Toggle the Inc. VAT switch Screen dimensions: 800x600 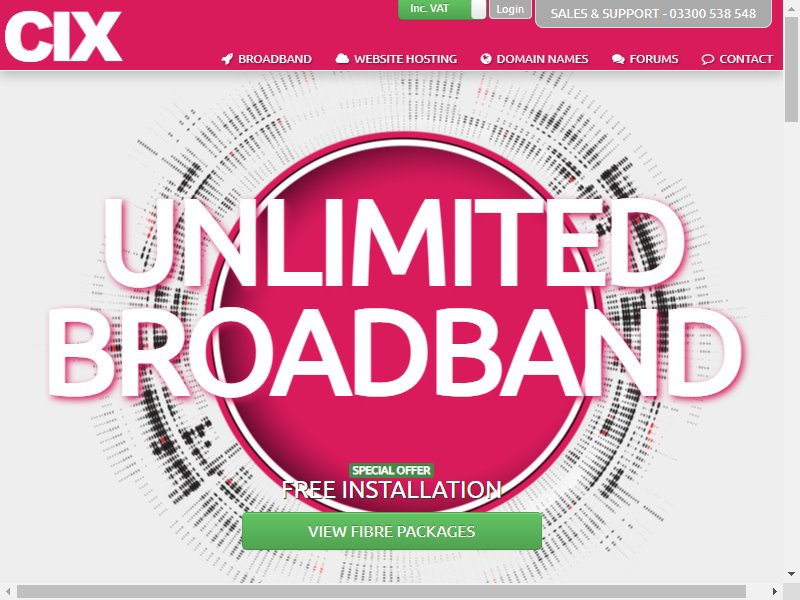click(442, 9)
